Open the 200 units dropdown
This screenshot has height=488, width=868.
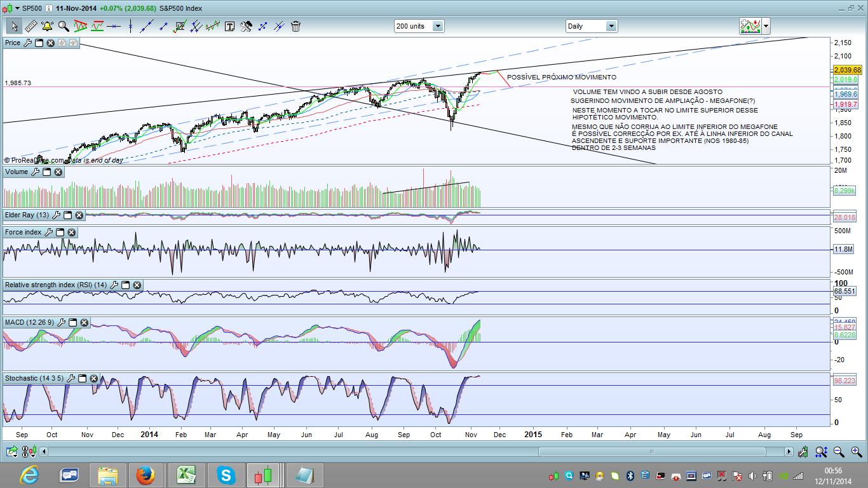pos(437,26)
